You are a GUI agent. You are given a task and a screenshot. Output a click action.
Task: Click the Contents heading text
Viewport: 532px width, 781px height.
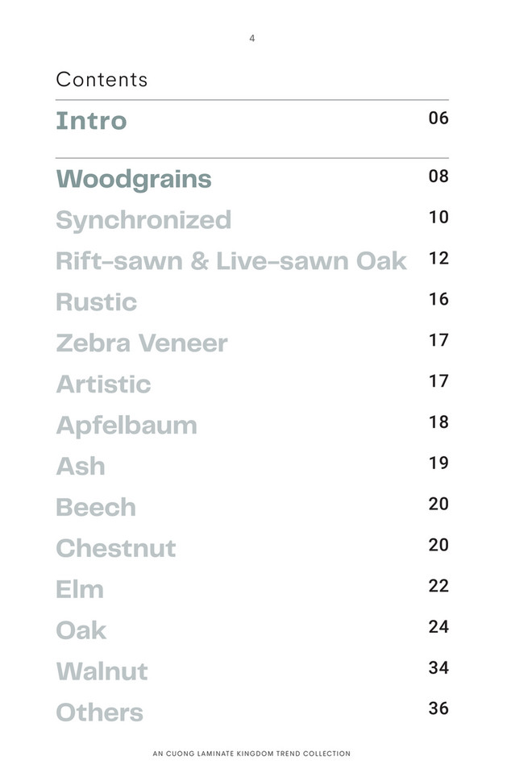(102, 80)
